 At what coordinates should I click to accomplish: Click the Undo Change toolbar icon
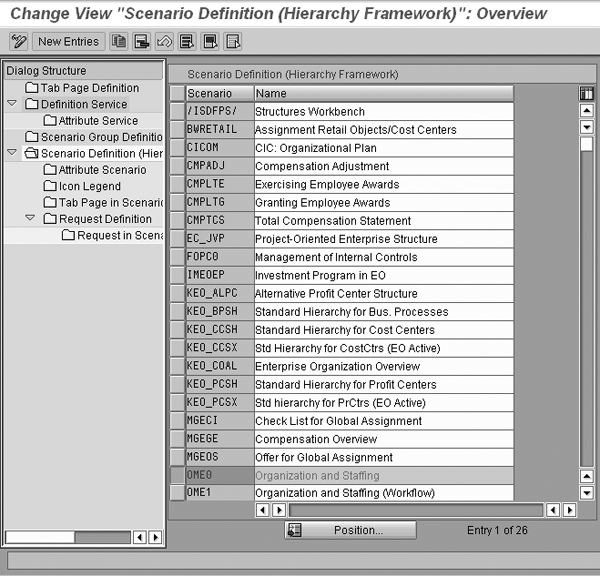tap(163, 41)
